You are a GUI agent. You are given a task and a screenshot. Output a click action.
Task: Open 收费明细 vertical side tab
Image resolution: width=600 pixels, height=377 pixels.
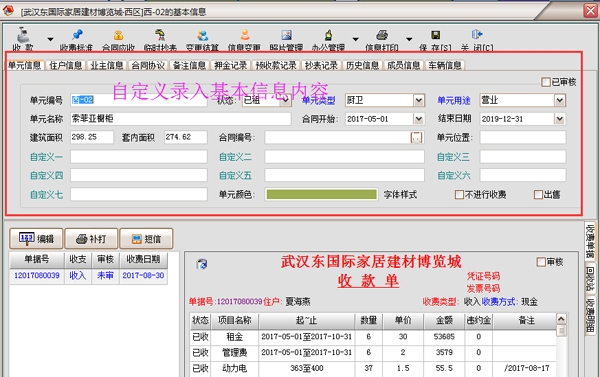tap(590, 315)
